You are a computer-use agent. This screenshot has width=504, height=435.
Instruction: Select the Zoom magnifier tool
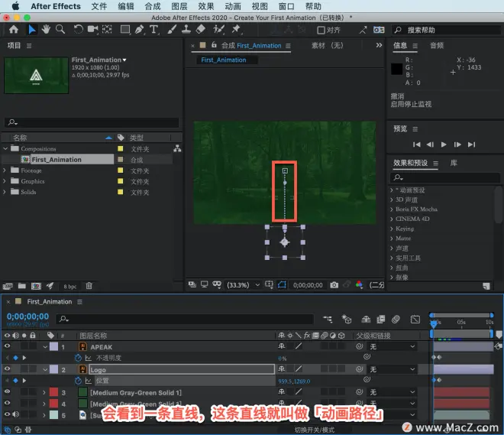coord(60,30)
